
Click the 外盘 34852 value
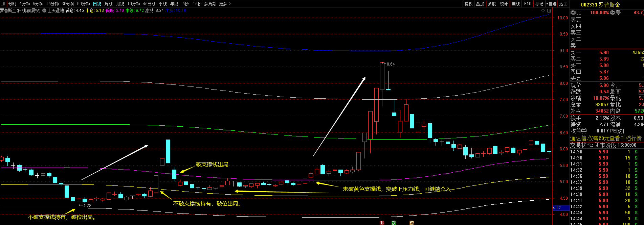tap(602, 111)
